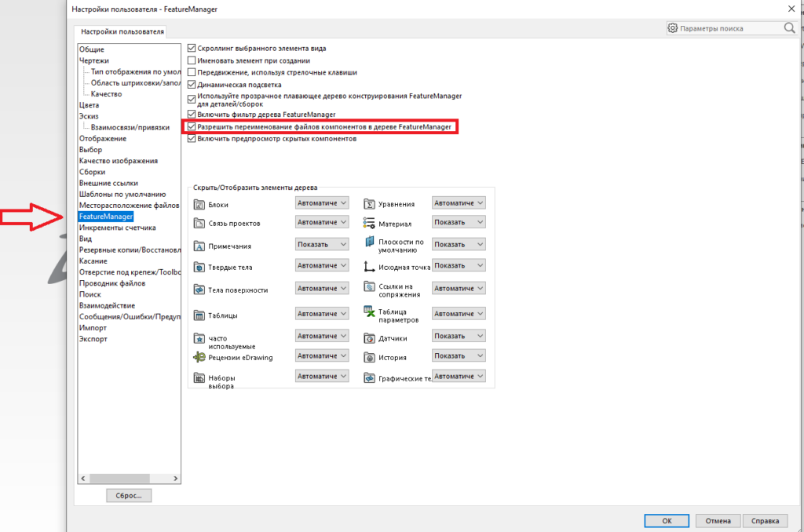
Task: Select the Исходная точка origin icon
Action: pyautogui.click(x=367, y=265)
